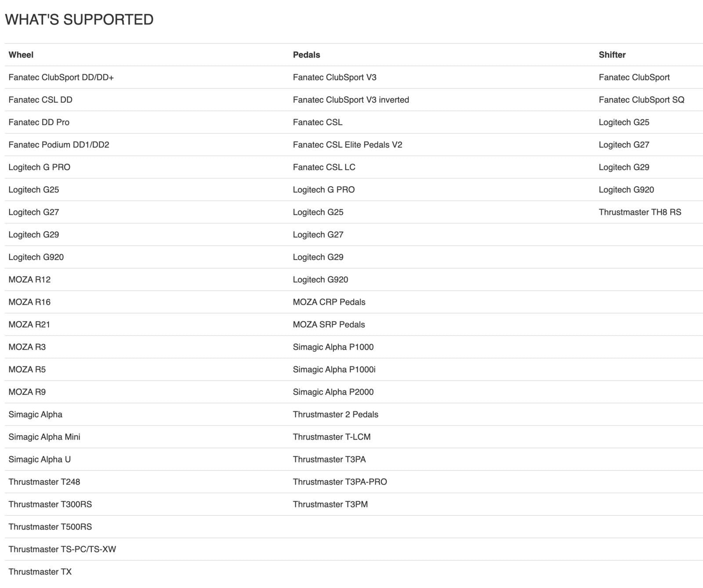Select Simagic Alpha P1000i pedals
The width and height of the screenshot is (703, 588).
(334, 370)
